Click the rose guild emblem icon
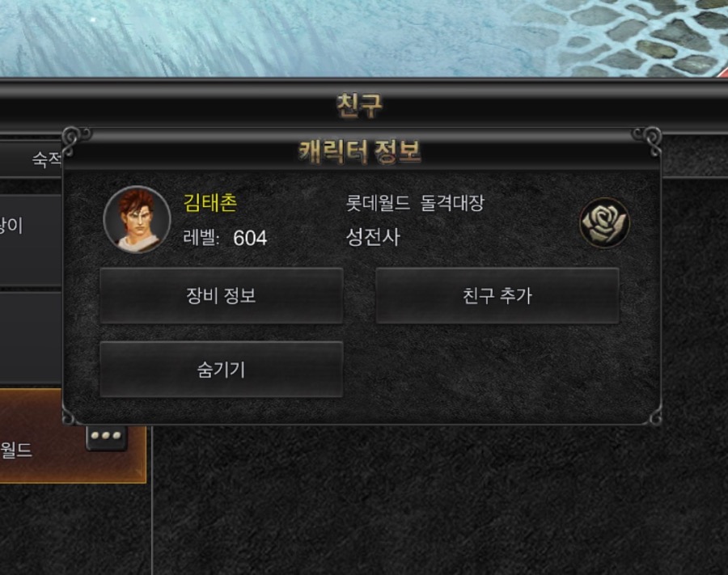This screenshot has height=575, width=728. coord(604,222)
